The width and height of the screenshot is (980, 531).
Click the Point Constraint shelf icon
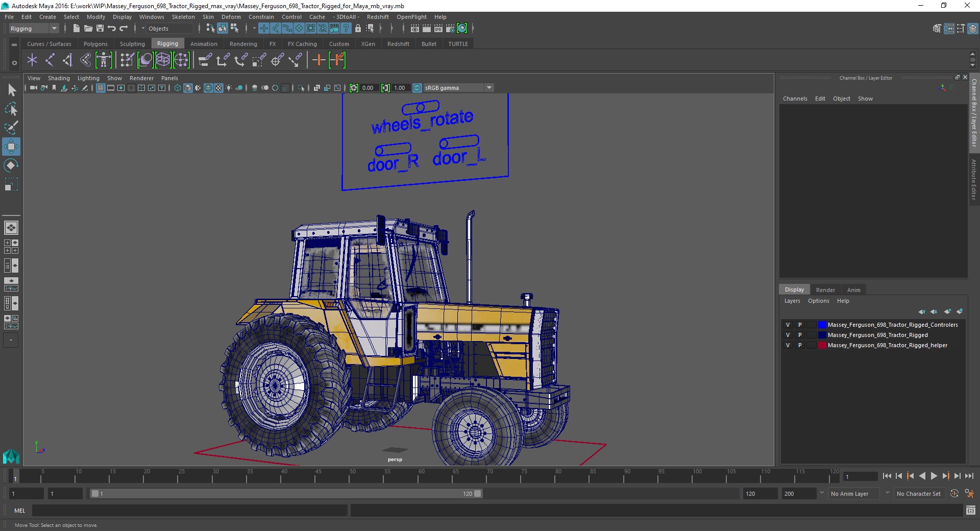[223, 60]
